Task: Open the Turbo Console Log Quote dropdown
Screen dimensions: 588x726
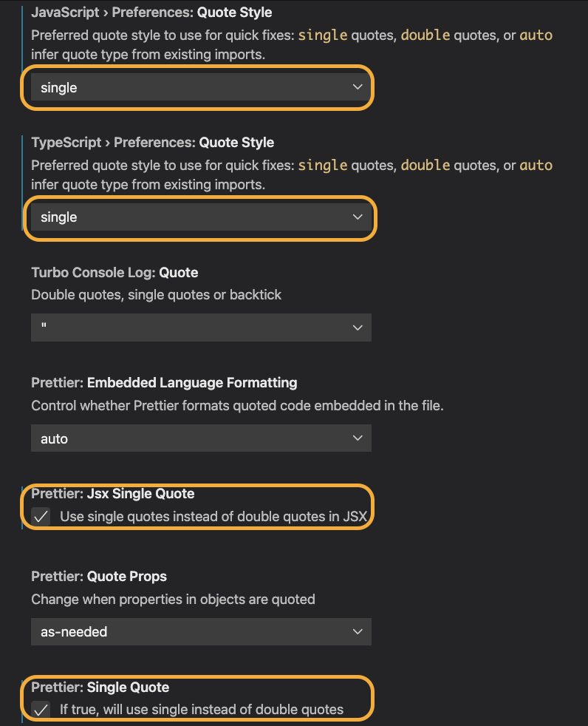Action: 201,328
